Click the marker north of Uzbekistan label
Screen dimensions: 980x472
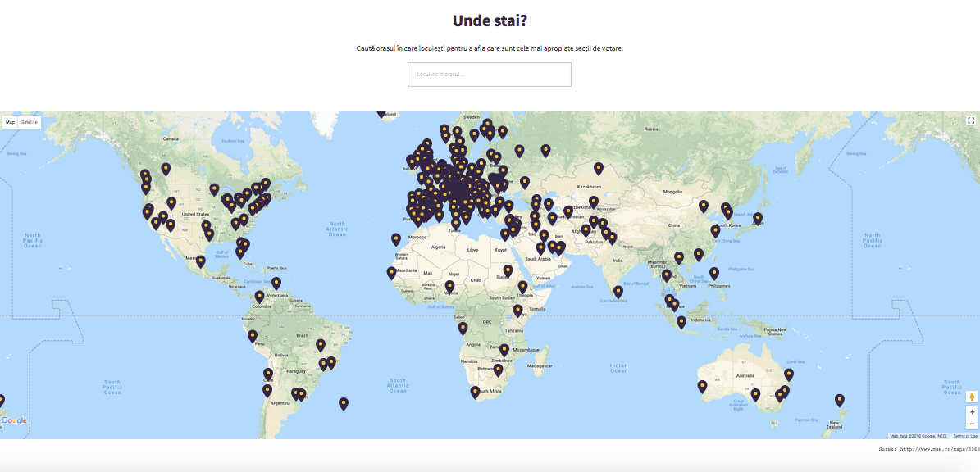click(x=593, y=202)
